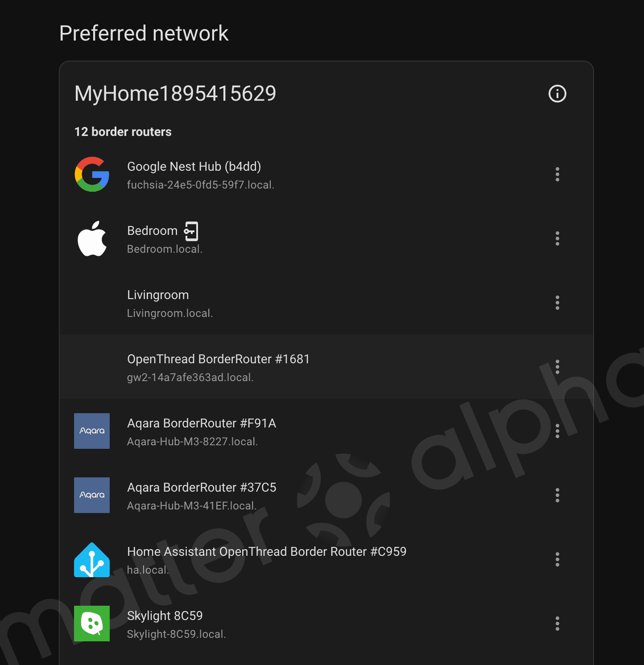644x665 pixels.
Task: Click the key icon beside Bedroom
Action: (x=191, y=231)
